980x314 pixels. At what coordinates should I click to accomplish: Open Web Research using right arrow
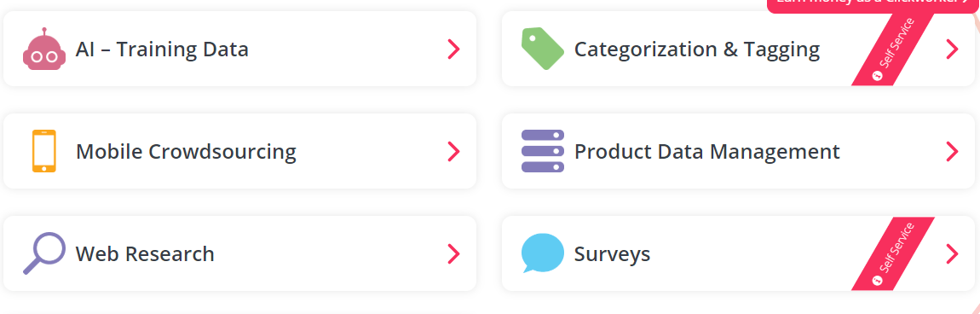coord(453,253)
